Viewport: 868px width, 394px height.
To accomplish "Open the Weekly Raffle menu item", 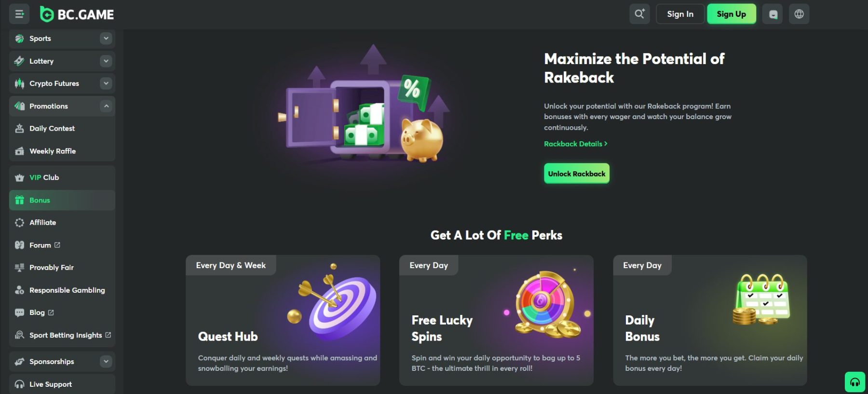I will (x=62, y=151).
